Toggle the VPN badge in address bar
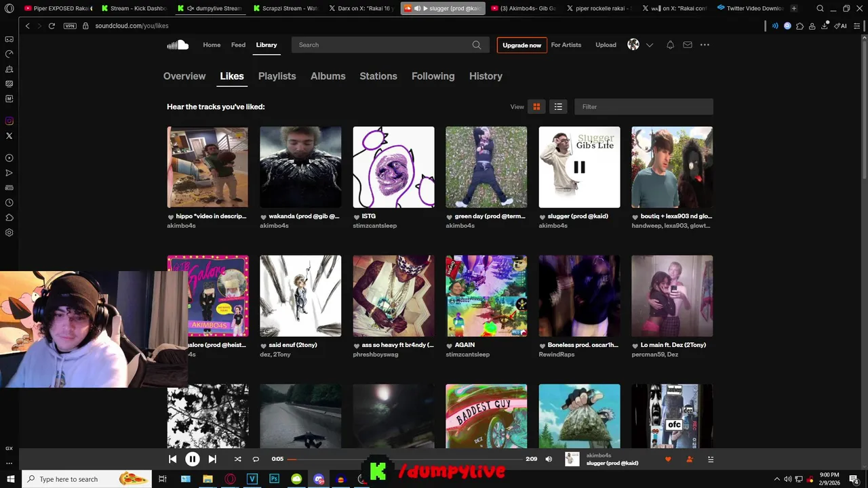The height and width of the screenshot is (488, 868). click(x=70, y=26)
